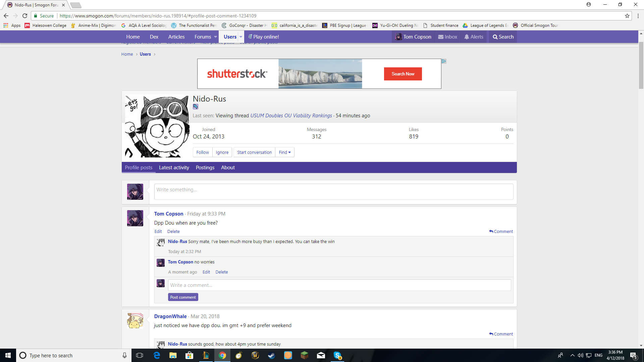Expand the Users dropdown arrow
The image size is (644, 362).
pyautogui.click(x=241, y=37)
